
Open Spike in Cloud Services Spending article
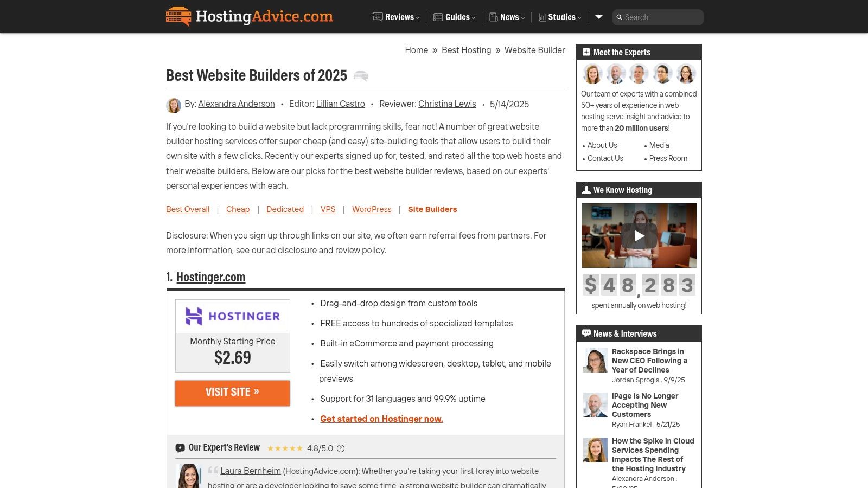coord(653,454)
